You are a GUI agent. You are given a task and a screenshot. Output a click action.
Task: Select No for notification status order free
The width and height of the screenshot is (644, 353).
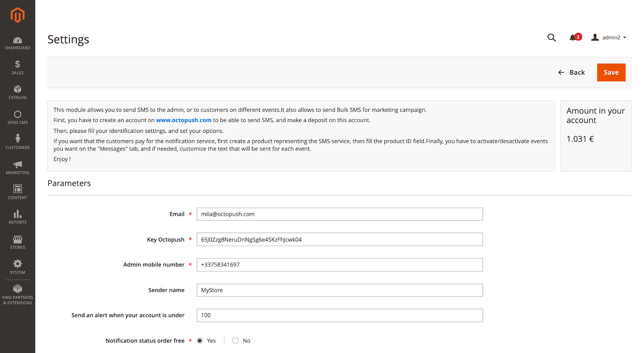coord(235,341)
